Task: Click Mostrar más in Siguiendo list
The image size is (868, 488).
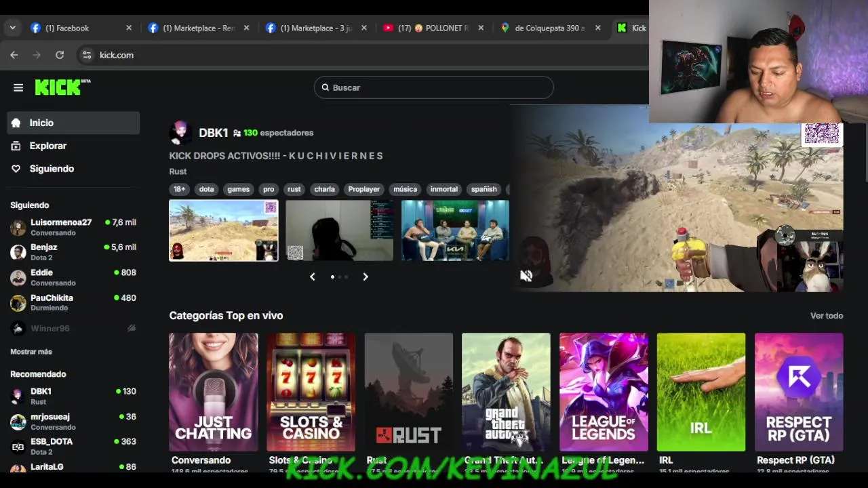Action: 31,352
